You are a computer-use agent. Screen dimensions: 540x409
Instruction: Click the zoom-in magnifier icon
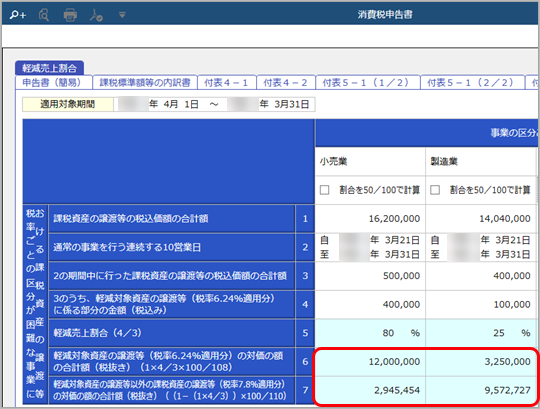point(18,15)
